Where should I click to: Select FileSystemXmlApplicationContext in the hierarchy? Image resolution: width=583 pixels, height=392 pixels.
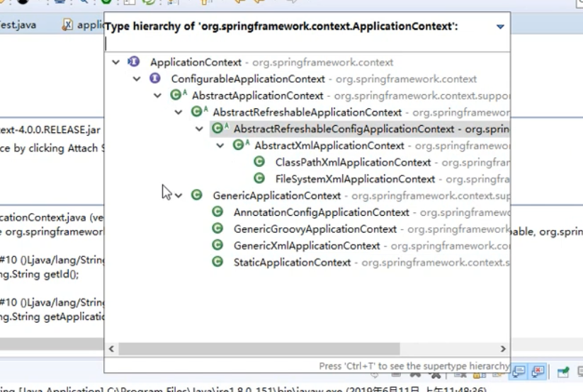(x=355, y=179)
